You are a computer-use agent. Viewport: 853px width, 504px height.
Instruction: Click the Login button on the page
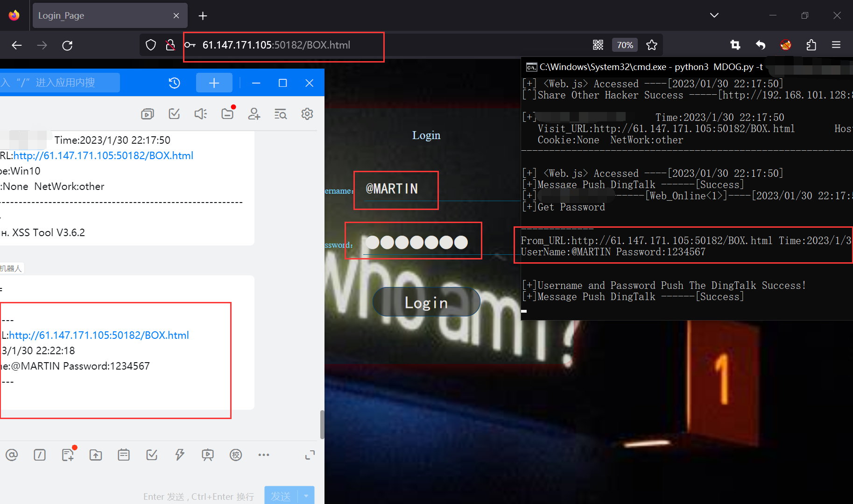(x=426, y=302)
